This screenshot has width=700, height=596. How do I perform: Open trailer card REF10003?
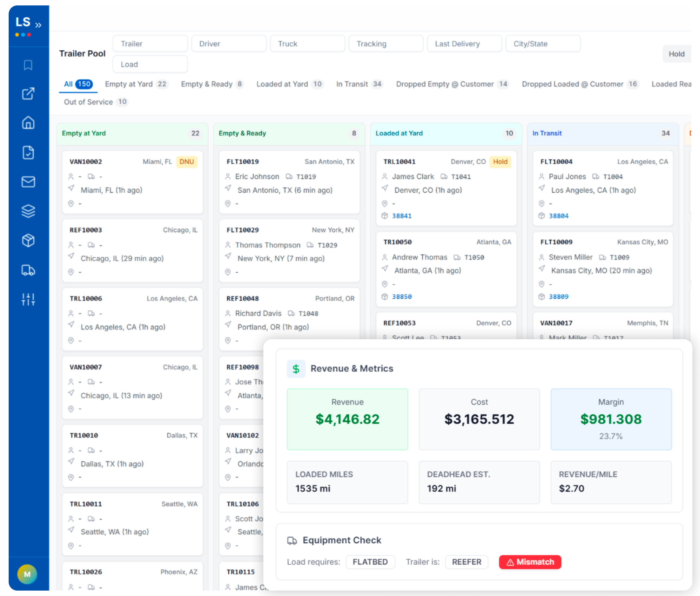[x=132, y=251]
